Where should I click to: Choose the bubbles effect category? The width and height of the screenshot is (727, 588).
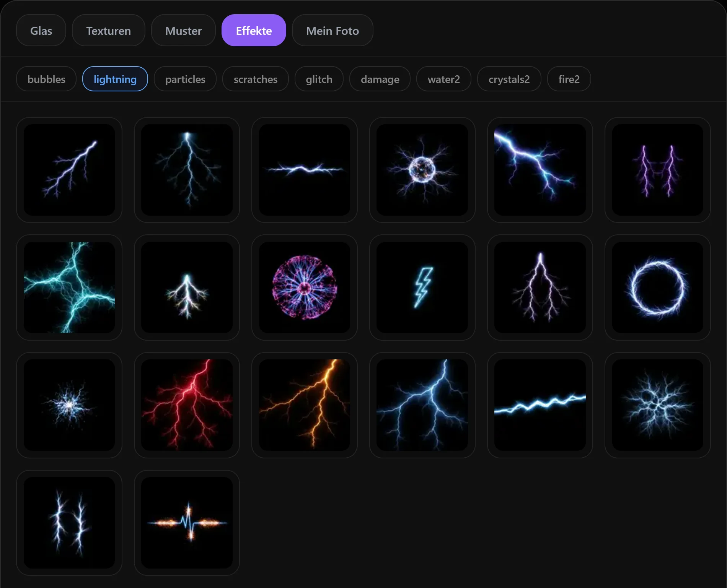(46, 79)
